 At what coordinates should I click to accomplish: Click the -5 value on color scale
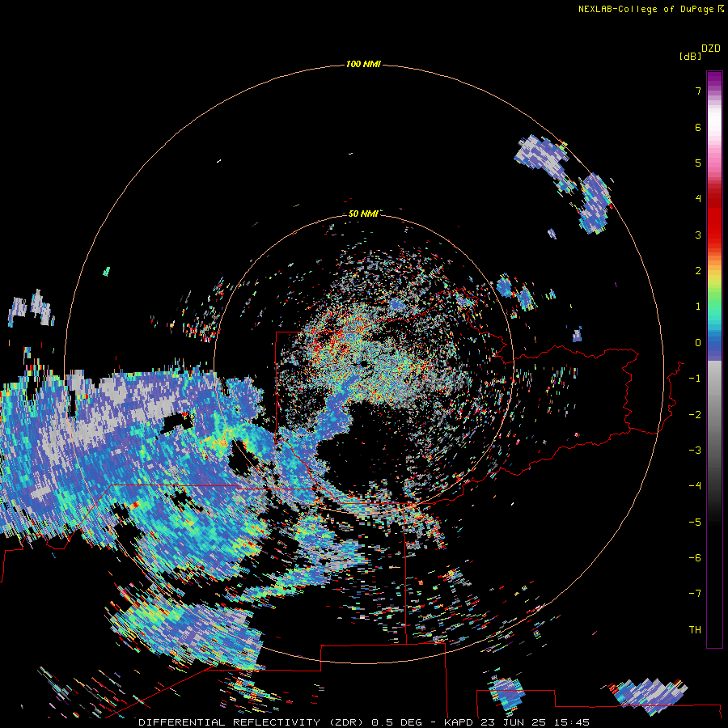coord(695,522)
